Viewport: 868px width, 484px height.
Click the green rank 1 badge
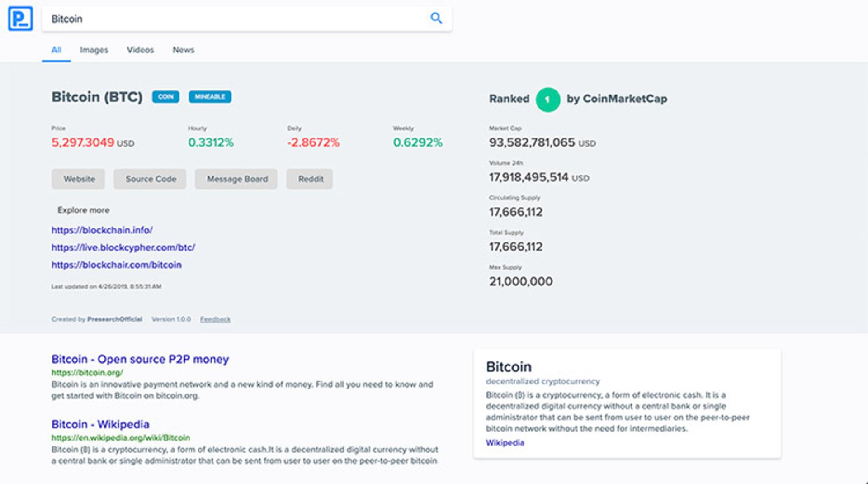(x=547, y=99)
